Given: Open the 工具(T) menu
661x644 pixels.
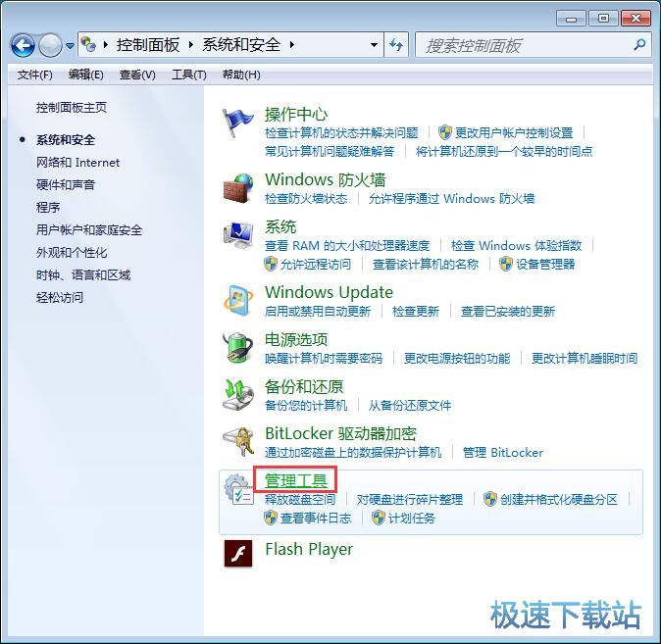Looking at the screenshot, I should (189, 74).
